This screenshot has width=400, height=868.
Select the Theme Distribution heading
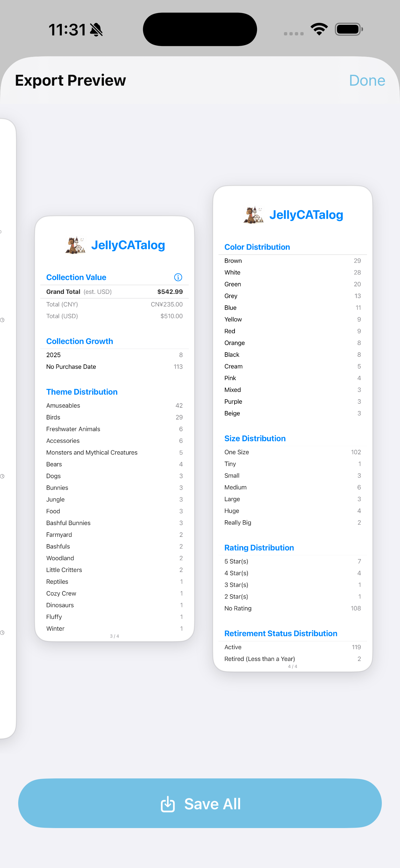[x=82, y=392]
